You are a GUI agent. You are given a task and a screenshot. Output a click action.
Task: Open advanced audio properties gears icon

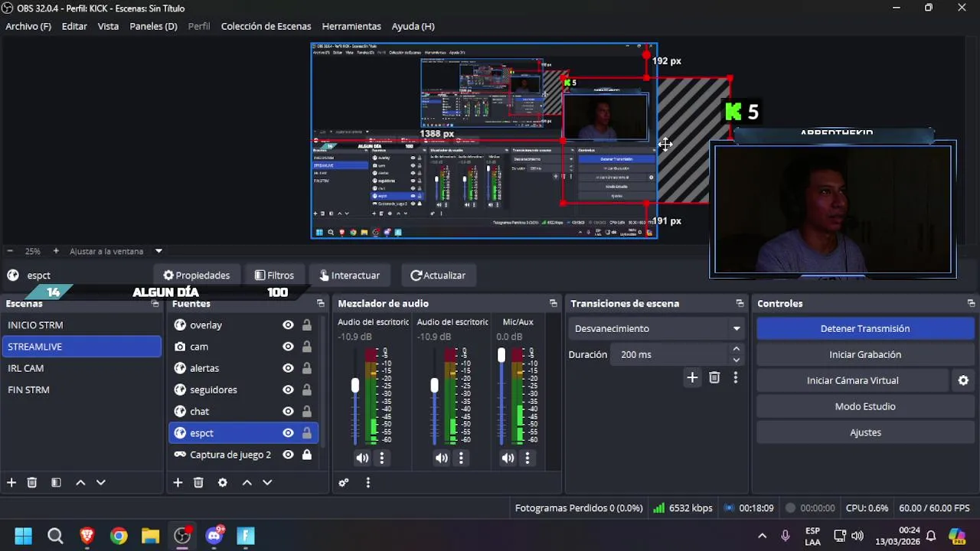pyautogui.click(x=344, y=482)
